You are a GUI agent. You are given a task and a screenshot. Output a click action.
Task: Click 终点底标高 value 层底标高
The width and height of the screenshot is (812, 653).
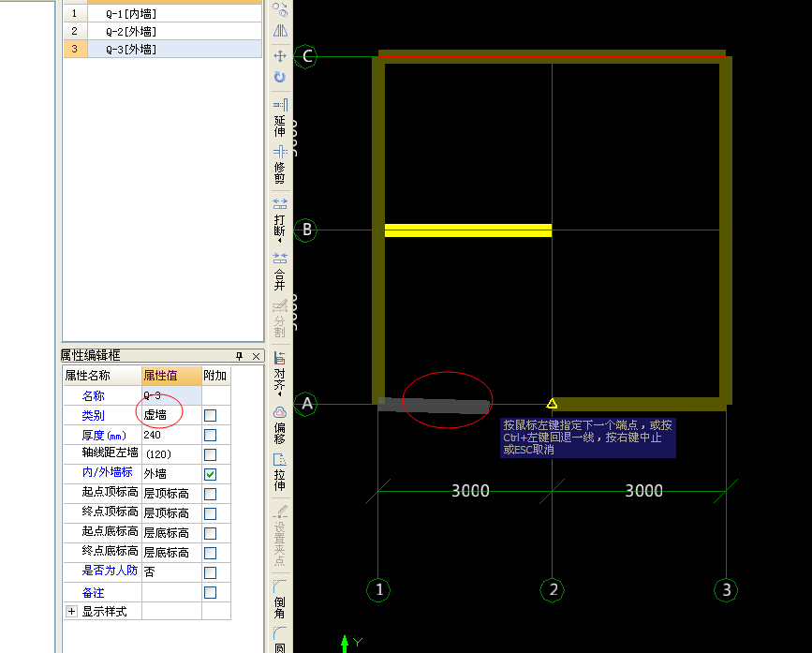click(171, 553)
